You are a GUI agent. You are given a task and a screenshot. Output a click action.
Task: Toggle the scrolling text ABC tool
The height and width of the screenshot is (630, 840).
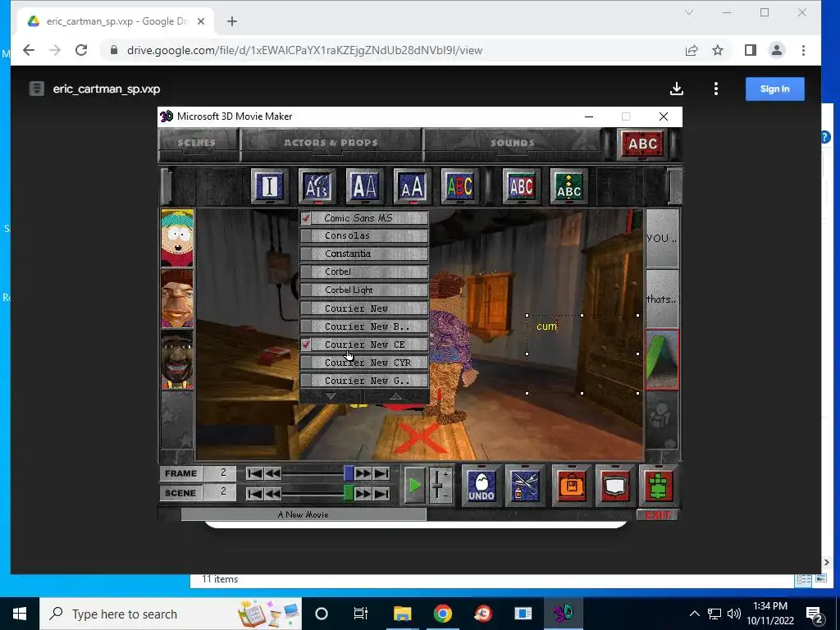pyautogui.click(x=568, y=186)
